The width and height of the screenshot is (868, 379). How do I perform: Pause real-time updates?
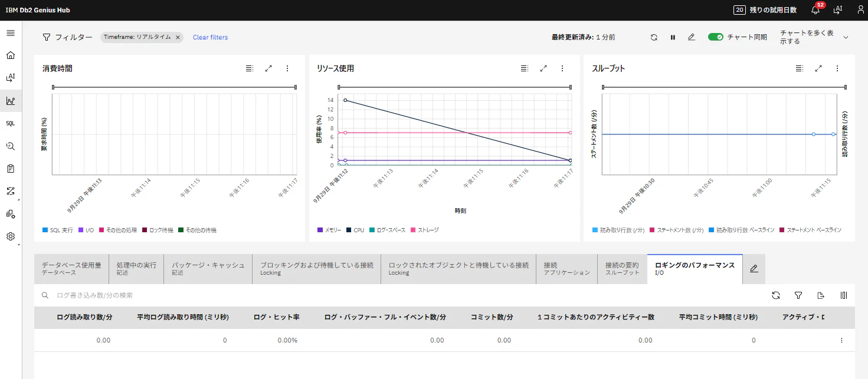673,37
